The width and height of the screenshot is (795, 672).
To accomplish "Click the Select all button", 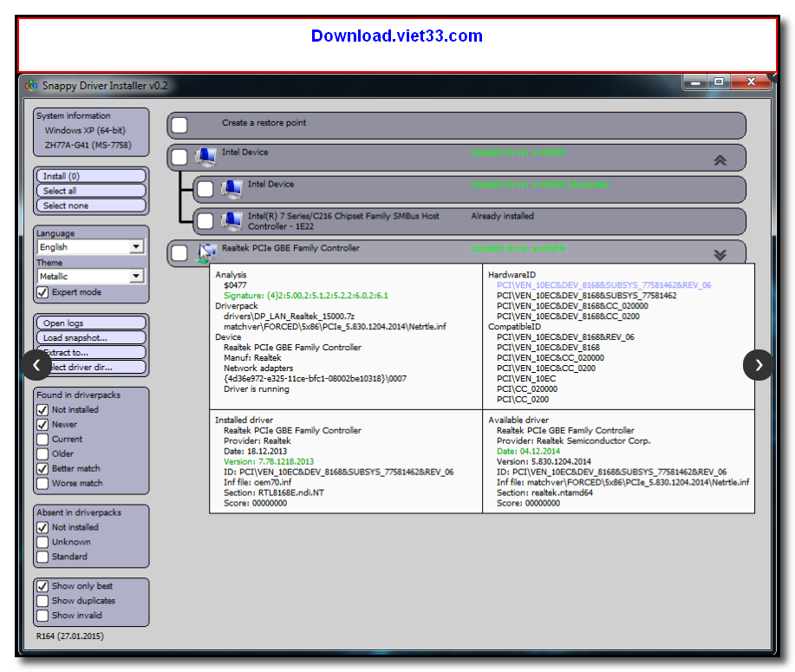I will click(91, 190).
